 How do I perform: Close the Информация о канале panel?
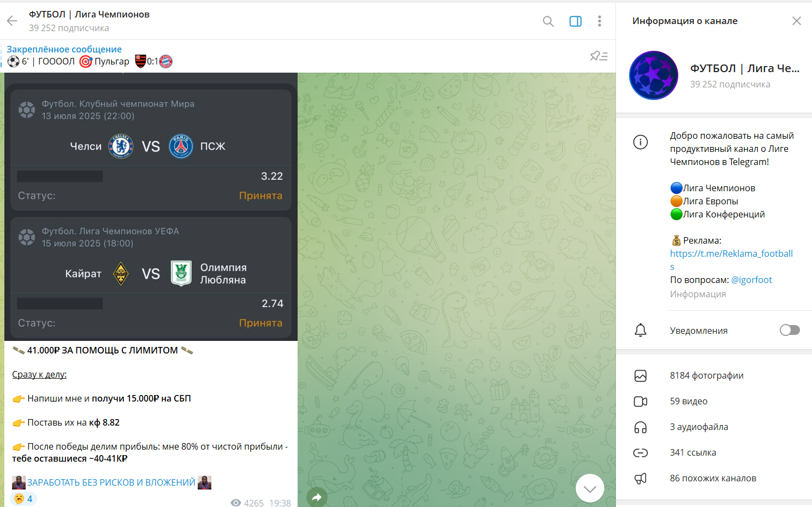[797, 21]
